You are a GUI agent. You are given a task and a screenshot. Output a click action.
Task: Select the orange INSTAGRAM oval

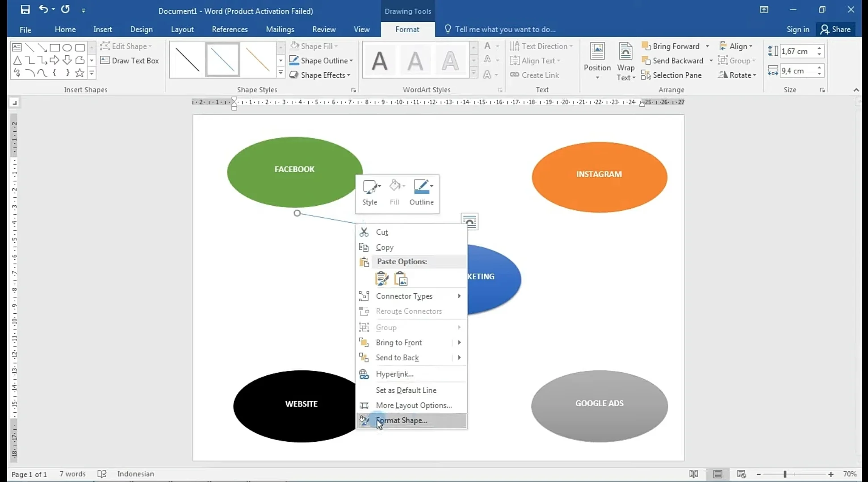600,177
